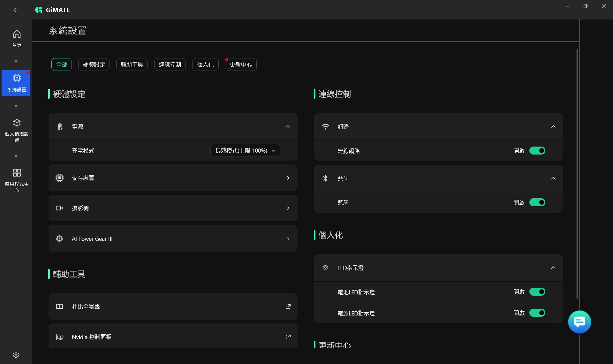Click the 無線網路 label
Viewport: 613px width, 364px height.
349,151
